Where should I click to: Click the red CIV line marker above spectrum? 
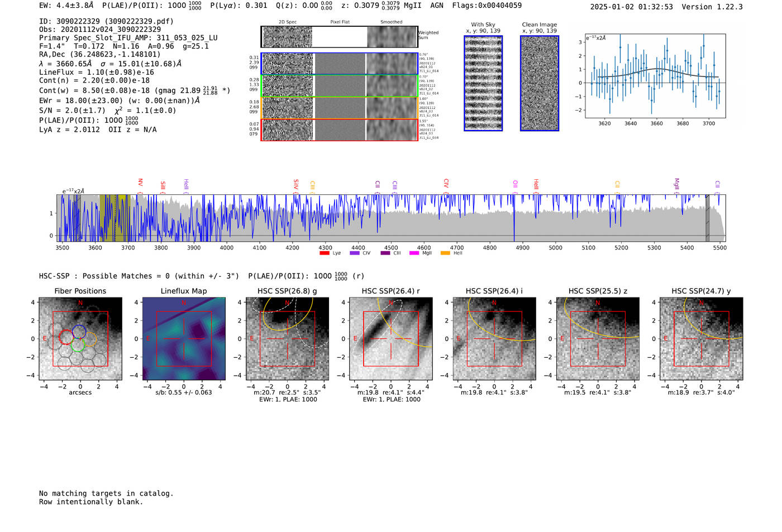(x=446, y=184)
